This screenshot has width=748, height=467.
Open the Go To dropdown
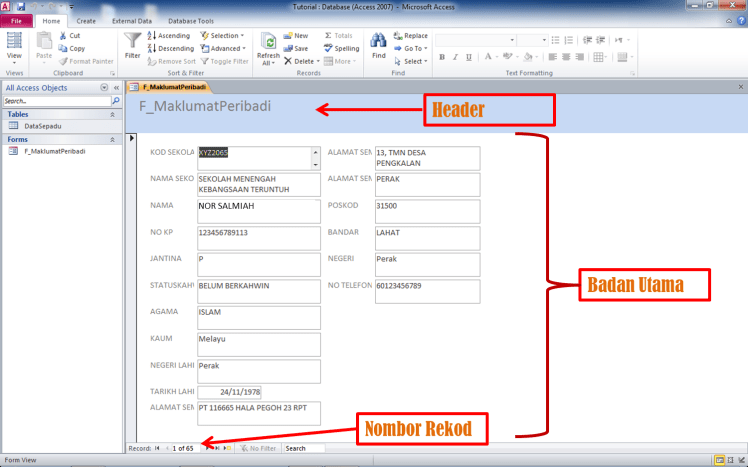tap(414, 48)
